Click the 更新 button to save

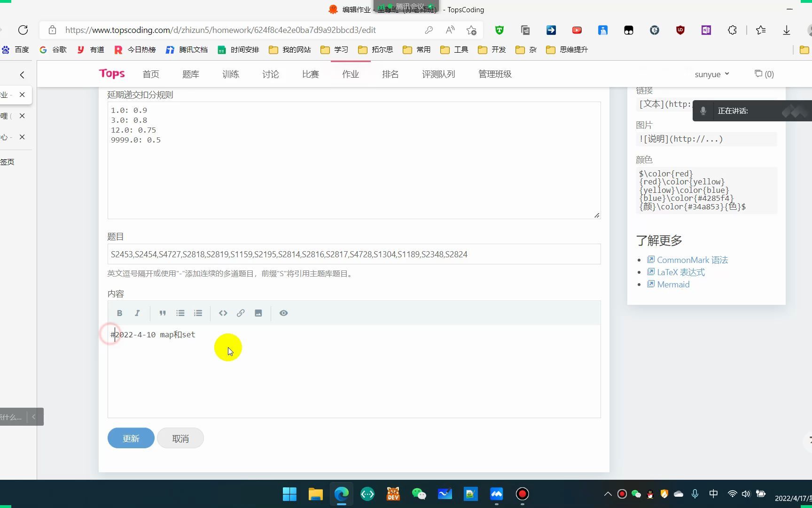click(x=131, y=438)
